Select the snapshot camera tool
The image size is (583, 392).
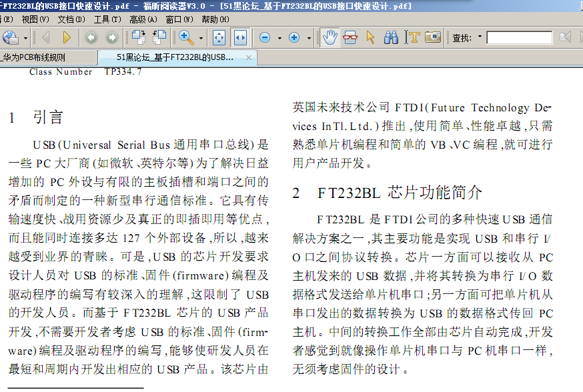point(433,37)
